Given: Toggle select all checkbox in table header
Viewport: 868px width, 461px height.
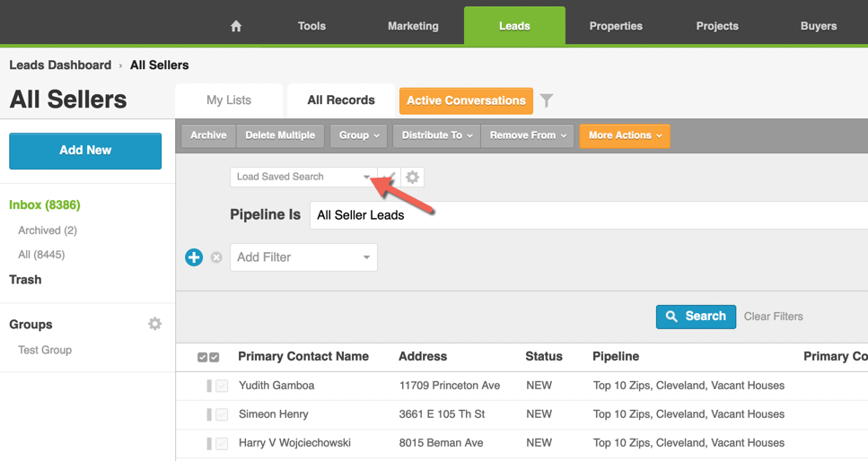Looking at the screenshot, I should coord(208,357).
